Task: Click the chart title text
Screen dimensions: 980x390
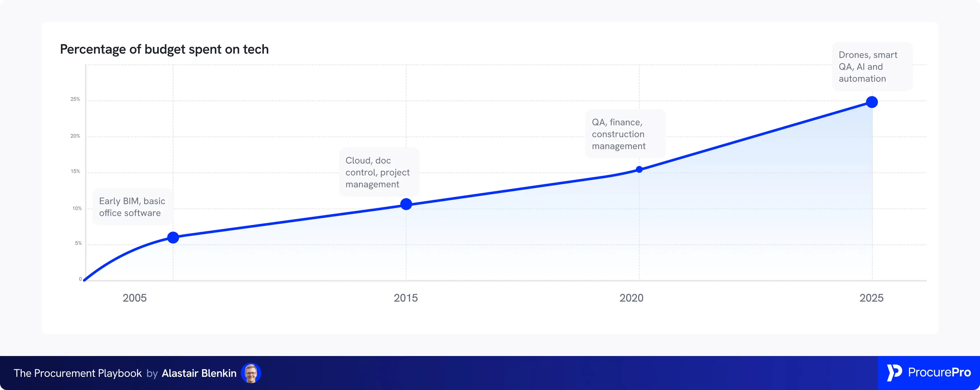Action: [164, 49]
